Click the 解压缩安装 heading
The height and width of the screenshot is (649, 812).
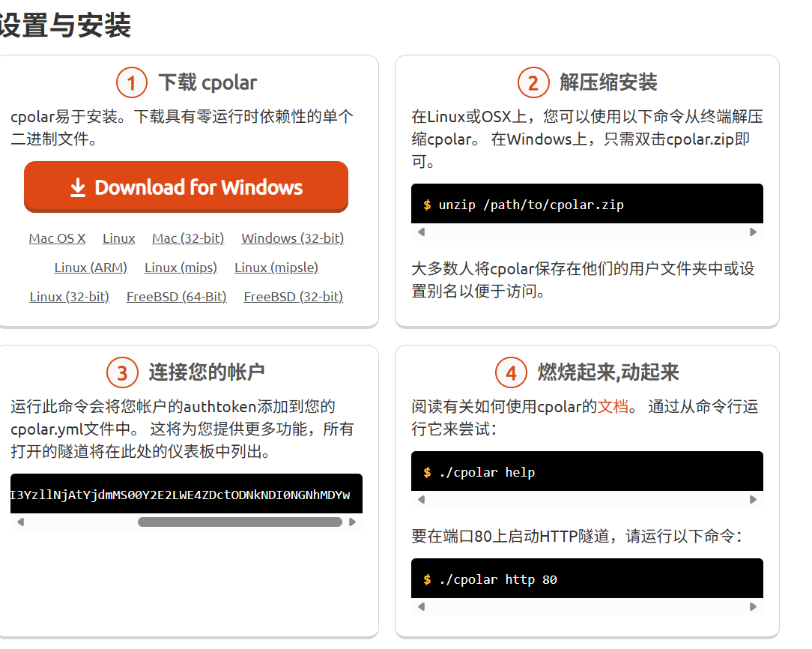(x=608, y=82)
